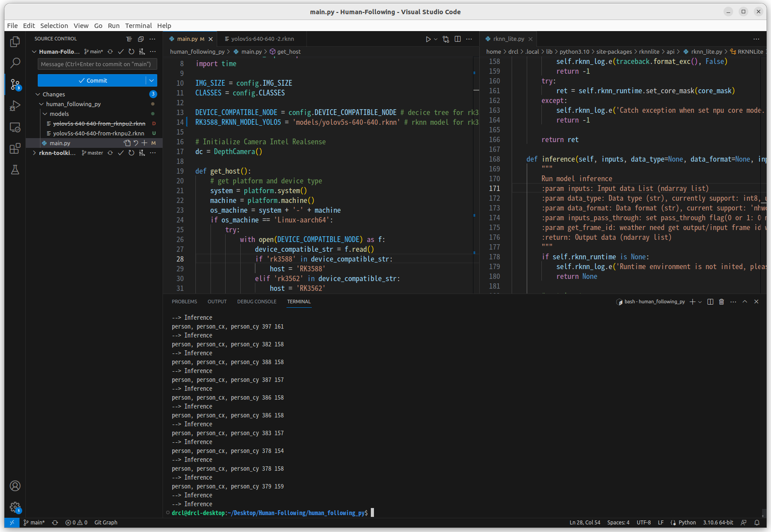Click Collapse All Repositories icon in Source Control
771x532 pixels.
(x=141, y=39)
